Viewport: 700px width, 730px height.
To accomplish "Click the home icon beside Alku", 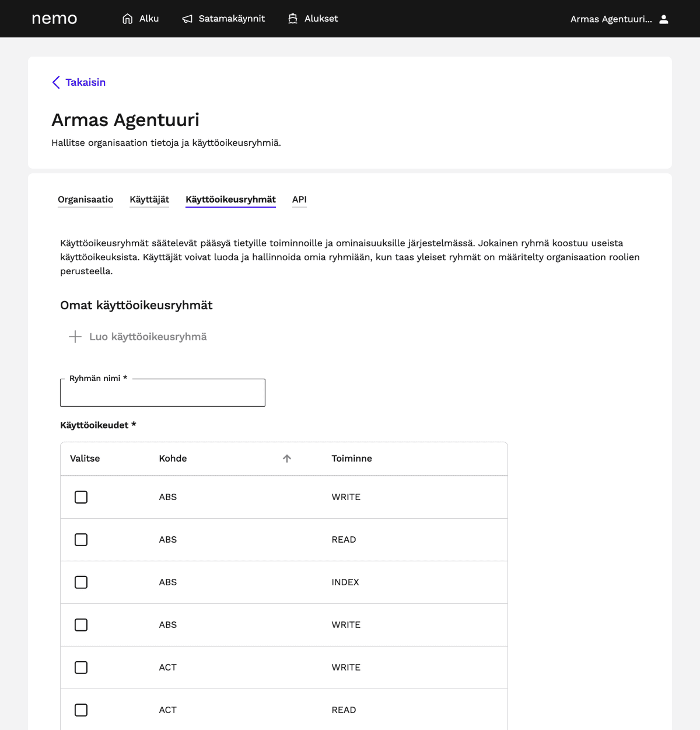I will coord(127,19).
